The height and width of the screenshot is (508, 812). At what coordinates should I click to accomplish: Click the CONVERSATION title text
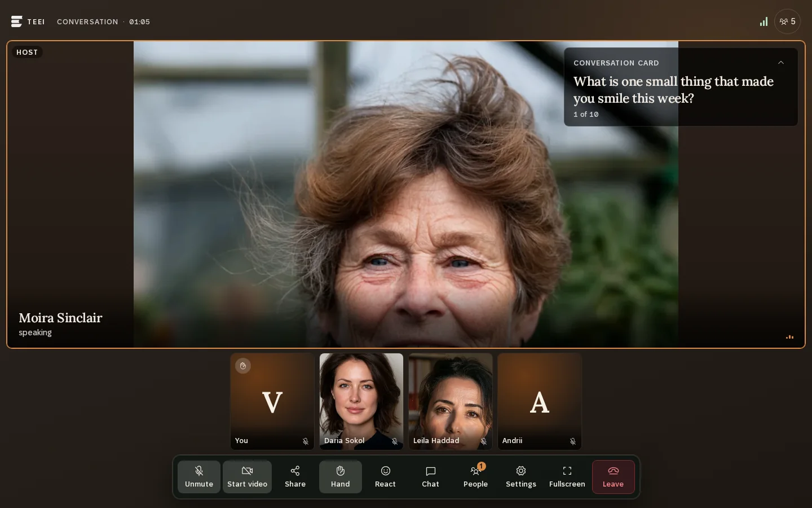(x=87, y=21)
